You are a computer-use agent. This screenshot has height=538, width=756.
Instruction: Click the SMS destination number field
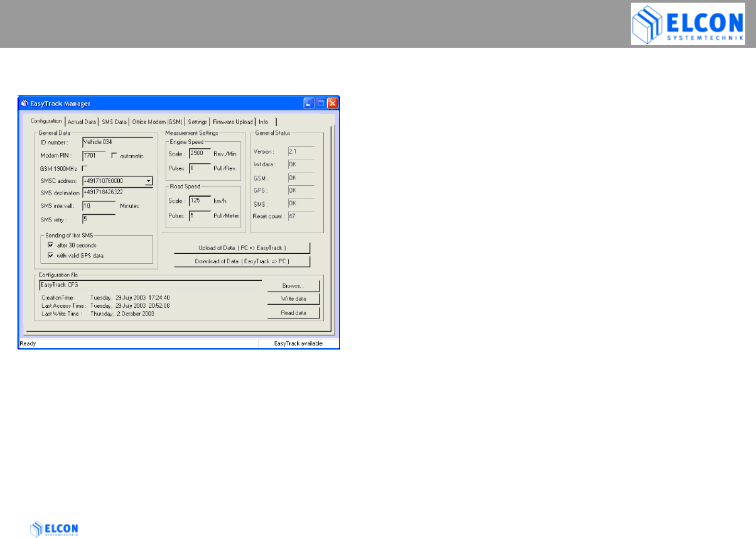point(118,193)
